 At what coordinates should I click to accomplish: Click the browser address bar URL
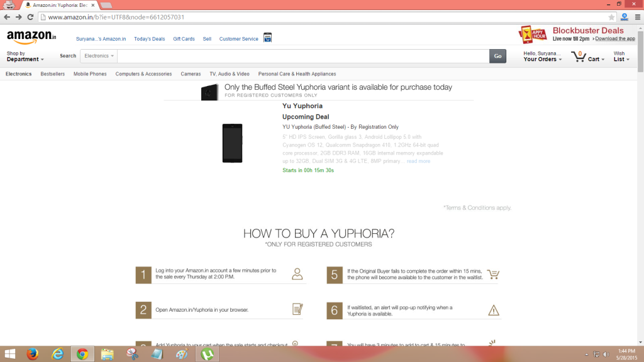[116, 17]
